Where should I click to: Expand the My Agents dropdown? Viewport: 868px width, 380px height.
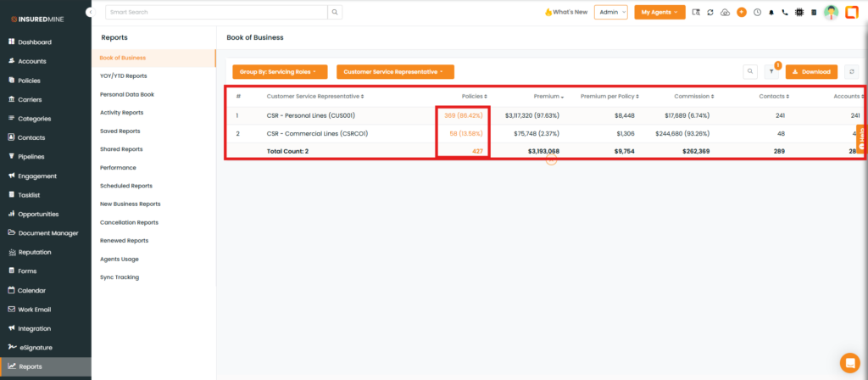tap(659, 12)
